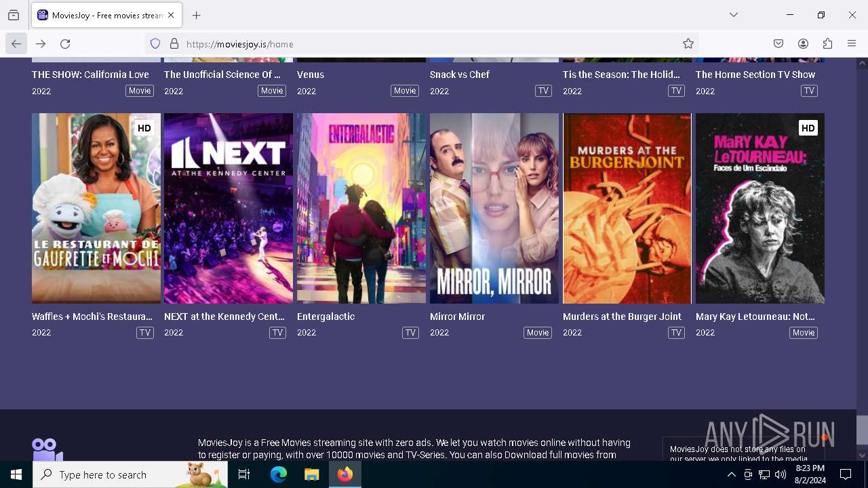Open the recent browsing view icon
The image size is (868, 488).
point(14,15)
